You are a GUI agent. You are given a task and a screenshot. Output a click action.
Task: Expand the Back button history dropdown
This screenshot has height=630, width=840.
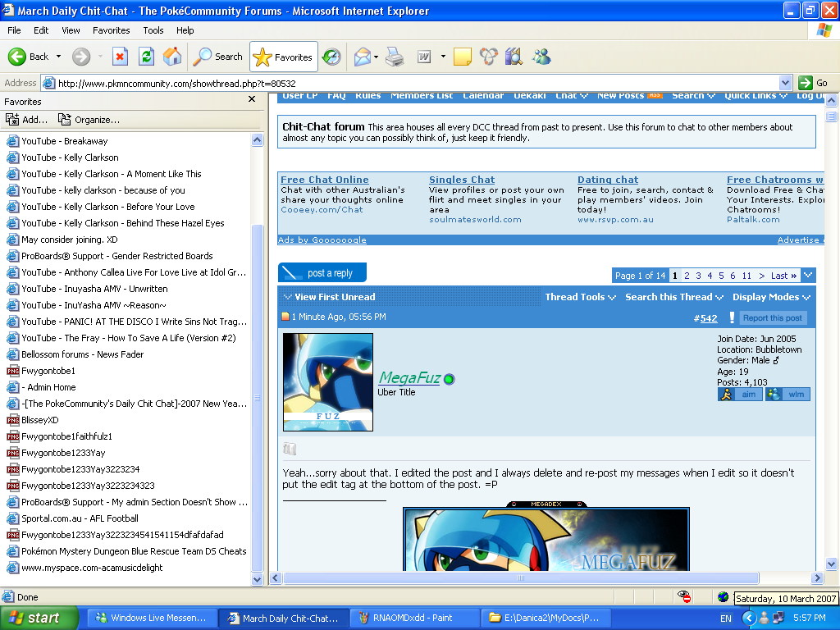tap(58, 57)
